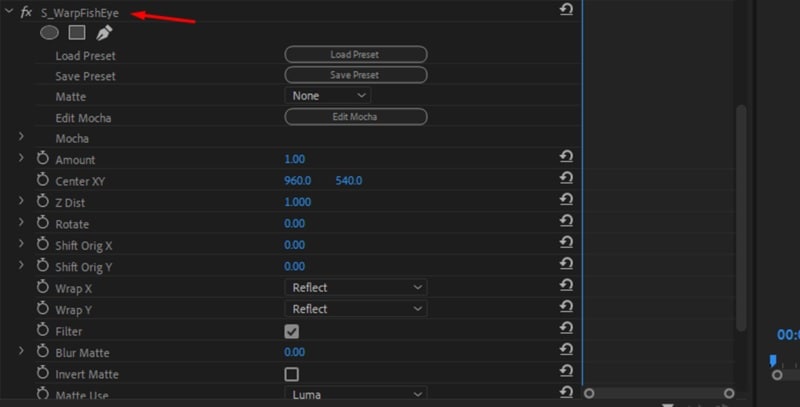Open the Matte Use dropdown set to Luma
The width and height of the screenshot is (800, 407).
(356, 394)
